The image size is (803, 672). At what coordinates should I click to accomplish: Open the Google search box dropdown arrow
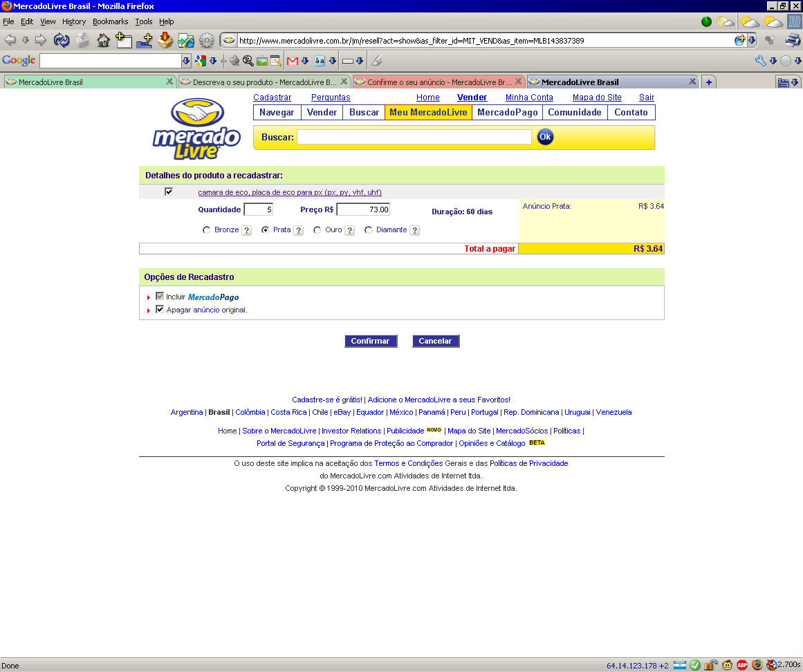[185, 61]
